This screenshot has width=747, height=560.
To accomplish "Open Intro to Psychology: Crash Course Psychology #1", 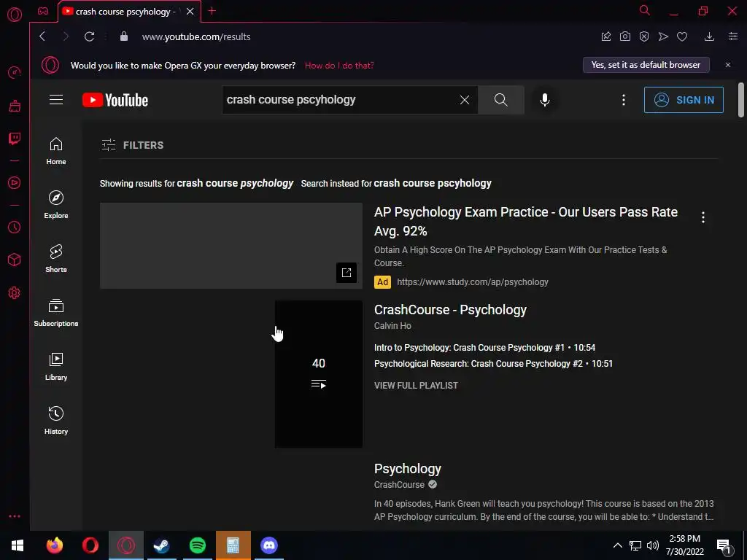I will tap(484, 348).
